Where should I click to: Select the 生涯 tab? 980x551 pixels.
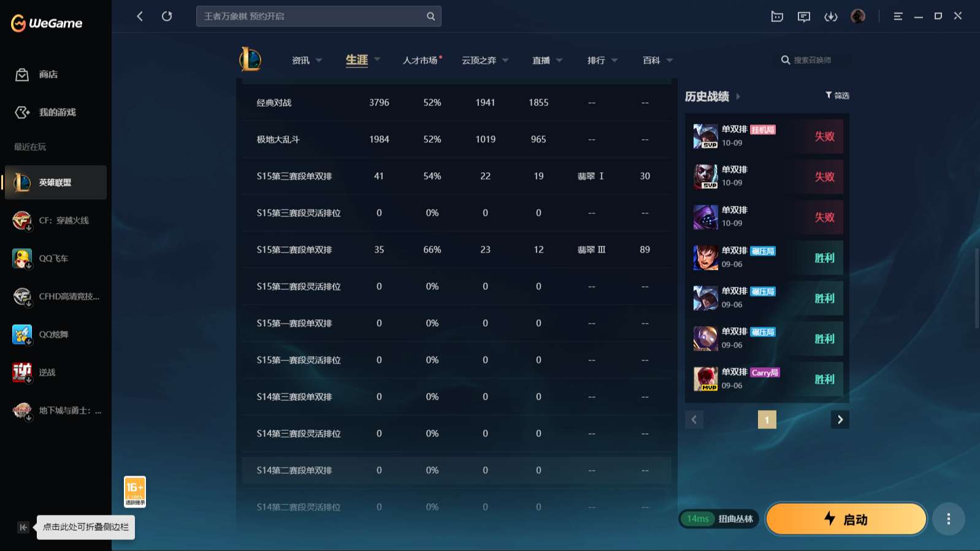tap(357, 60)
